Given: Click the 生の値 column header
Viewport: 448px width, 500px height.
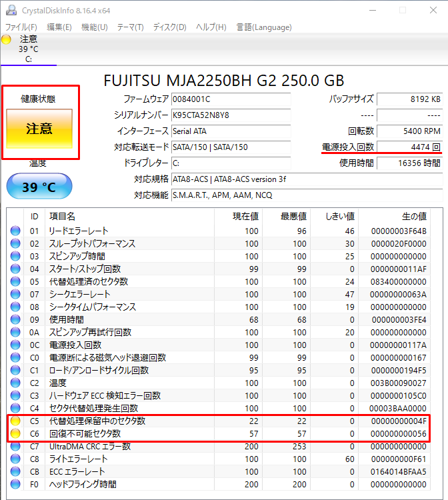Looking at the screenshot, I should pos(395,217).
